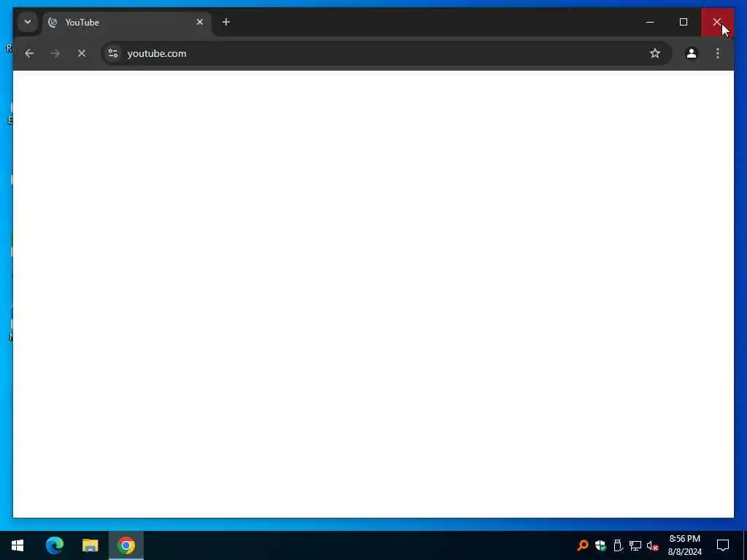
Task: Open the notification center icon
Action: (x=723, y=545)
